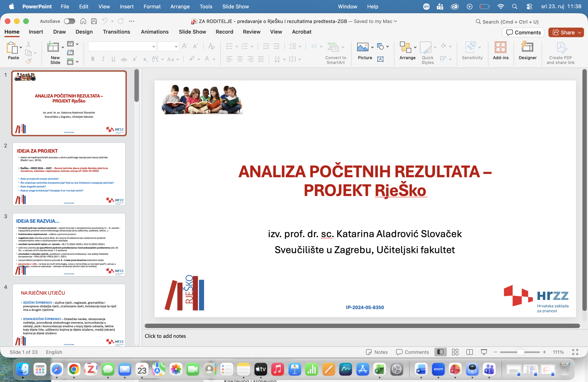Click the Paste clipboard icon
Image resolution: width=588 pixels, height=382 pixels.
coord(12,48)
